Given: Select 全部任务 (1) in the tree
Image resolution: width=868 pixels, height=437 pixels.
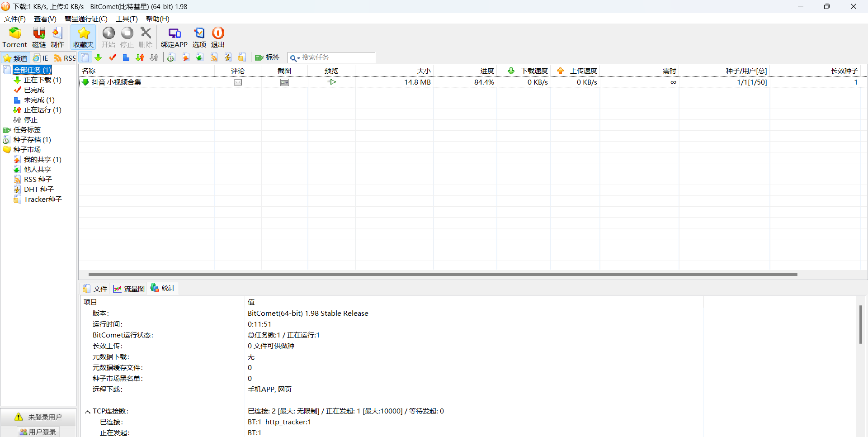Looking at the screenshot, I should 32,70.
